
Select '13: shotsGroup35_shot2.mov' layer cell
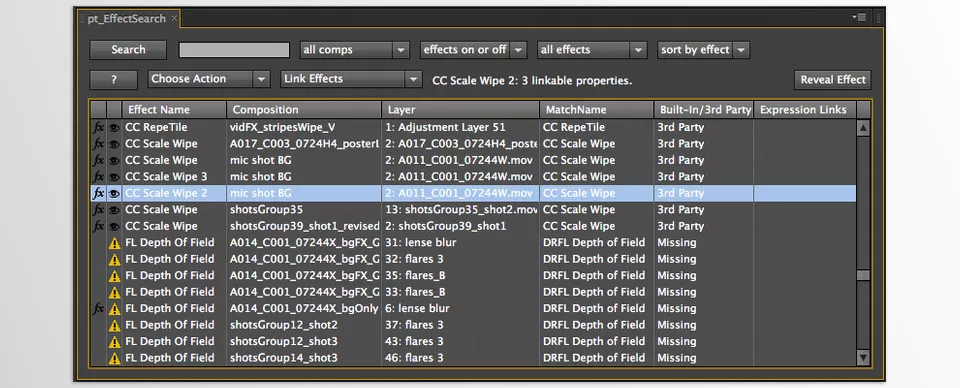(x=461, y=210)
